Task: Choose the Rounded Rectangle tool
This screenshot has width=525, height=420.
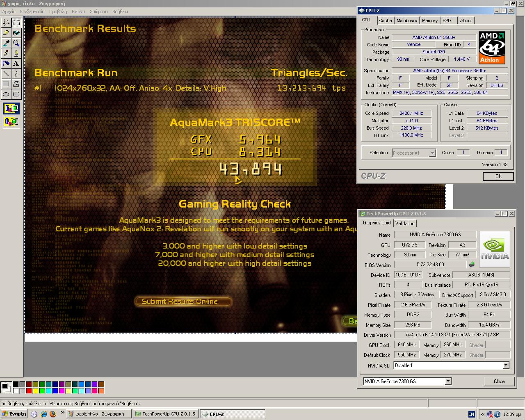Action: [16, 94]
